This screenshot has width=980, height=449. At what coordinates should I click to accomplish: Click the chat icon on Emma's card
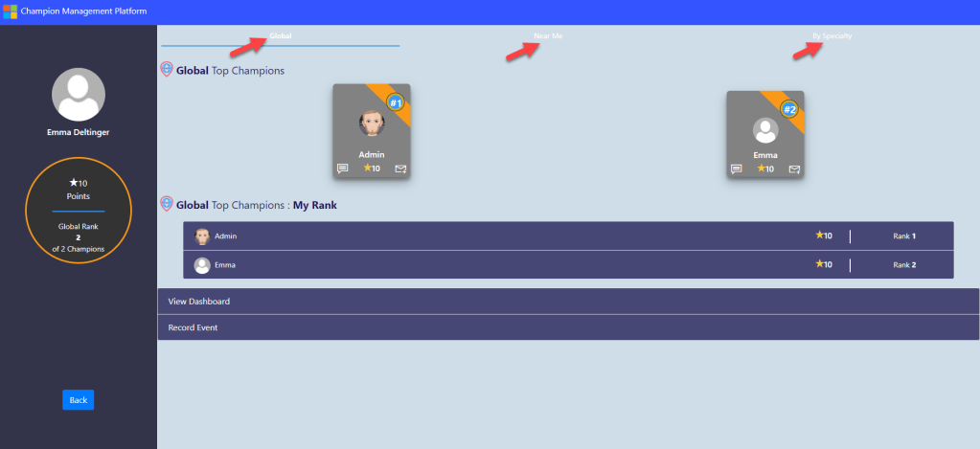tap(737, 169)
